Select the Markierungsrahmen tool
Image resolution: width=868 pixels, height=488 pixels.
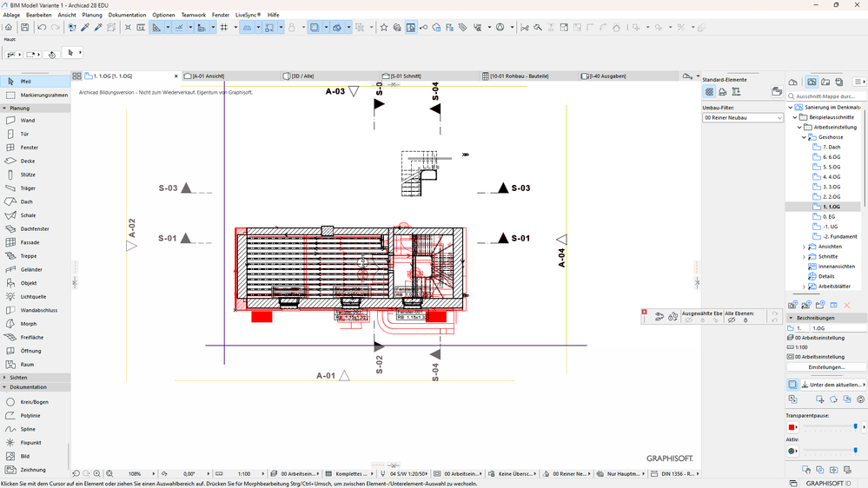pos(43,95)
